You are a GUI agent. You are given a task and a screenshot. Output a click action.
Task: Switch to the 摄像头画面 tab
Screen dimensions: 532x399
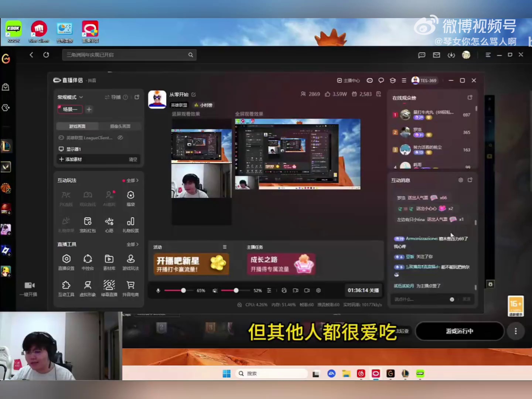tap(120, 126)
